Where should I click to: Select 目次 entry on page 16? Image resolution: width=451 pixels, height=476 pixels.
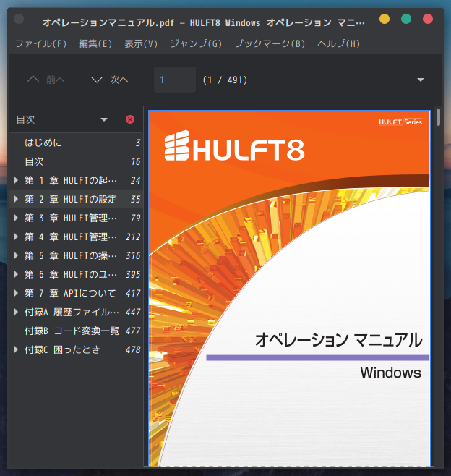click(76, 161)
